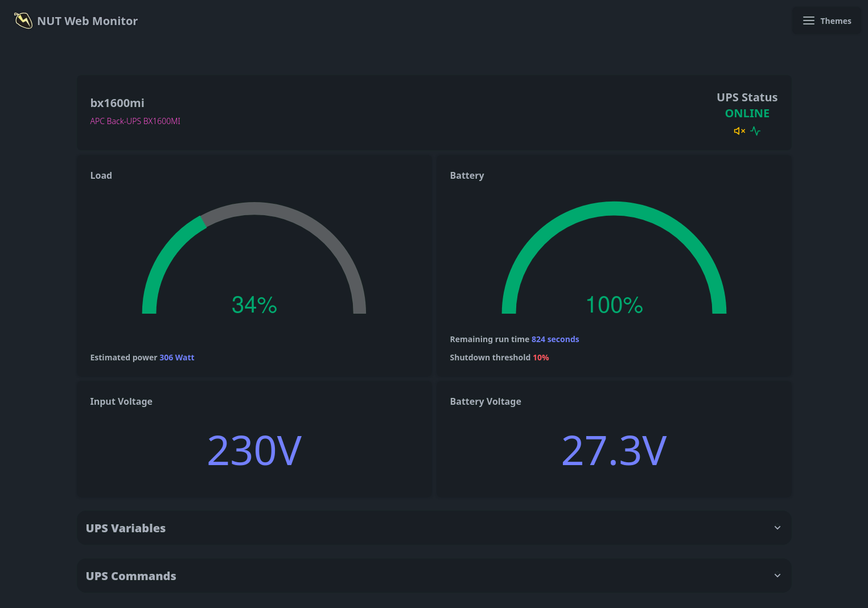
Task: Click the 100% battery charge value
Action: click(x=614, y=305)
